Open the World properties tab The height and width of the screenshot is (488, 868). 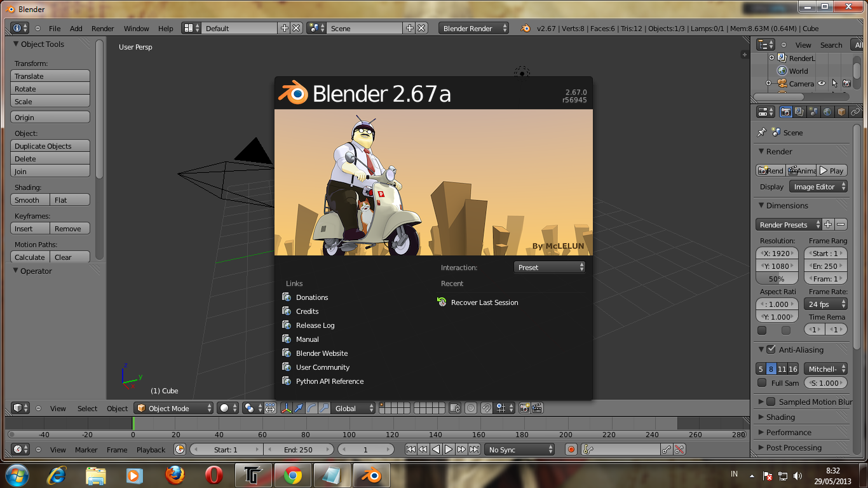tap(827, 111)
